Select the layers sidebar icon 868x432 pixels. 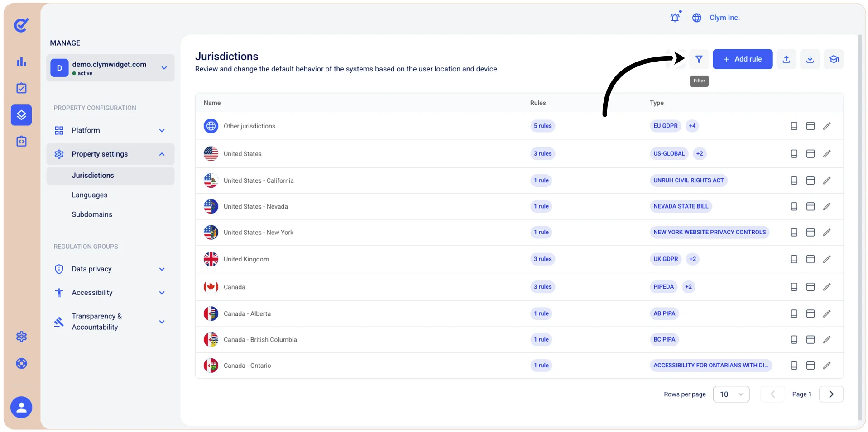(x=21, y=115)
